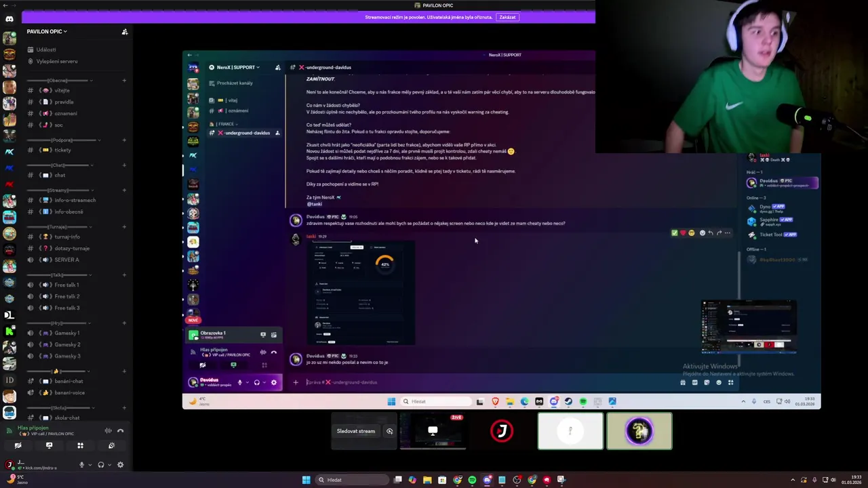
Task: Toggle camera on in voice panel
Action: point(18,445)
